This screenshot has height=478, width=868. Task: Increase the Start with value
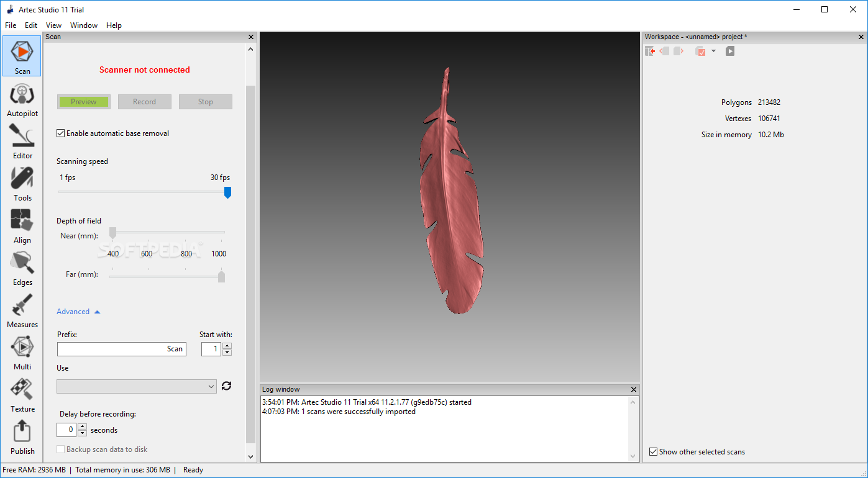(227, 346)
